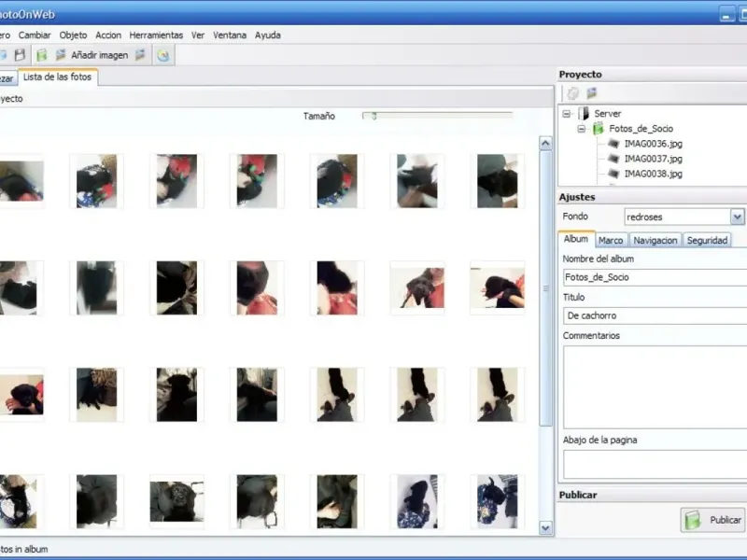Open the Ayuda menu
Viewport: 747px width, 560px height.
(x=267, y=35)
